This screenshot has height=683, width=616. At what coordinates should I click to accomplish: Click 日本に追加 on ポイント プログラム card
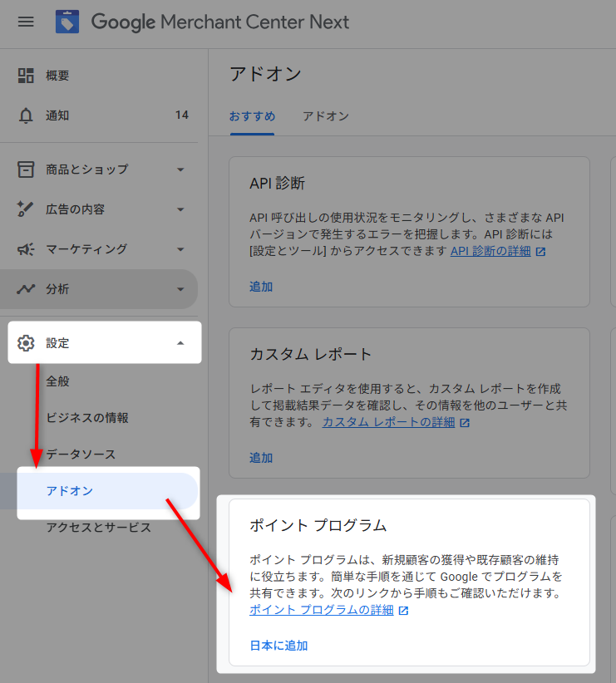click(279, 646)
